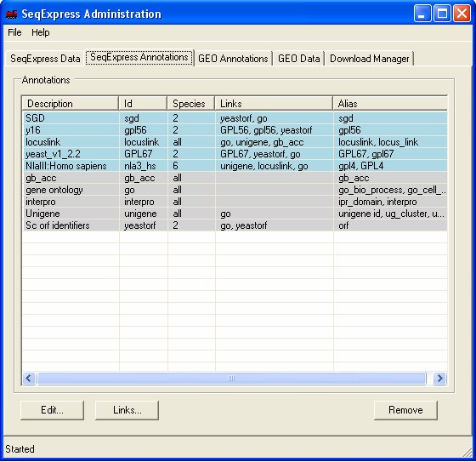
Task: Click the 'yeastorf, go' Links cell
Action: [275, 118]
